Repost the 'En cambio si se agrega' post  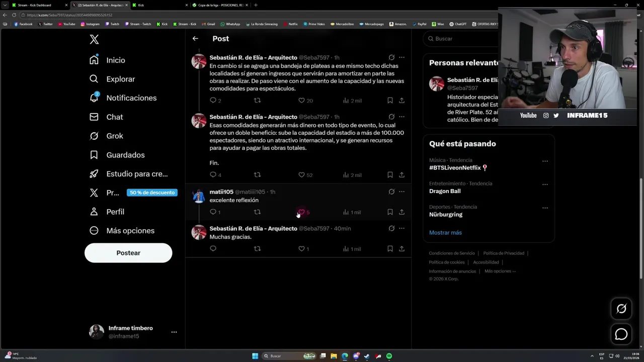257,101
